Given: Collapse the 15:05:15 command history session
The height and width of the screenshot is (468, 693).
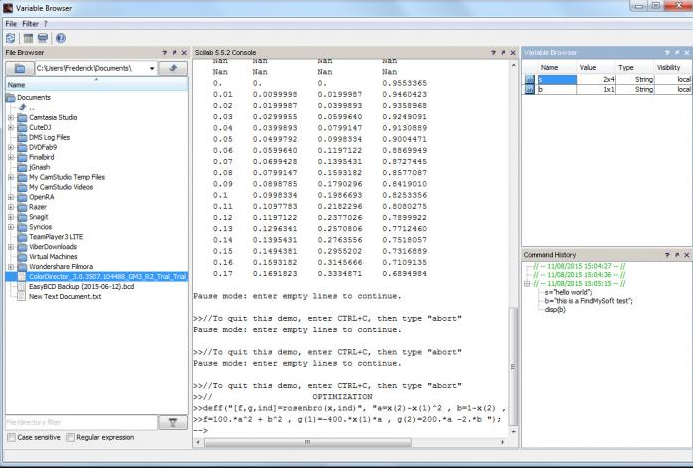Looking at the screenshot, I should (x=528, y=283).
